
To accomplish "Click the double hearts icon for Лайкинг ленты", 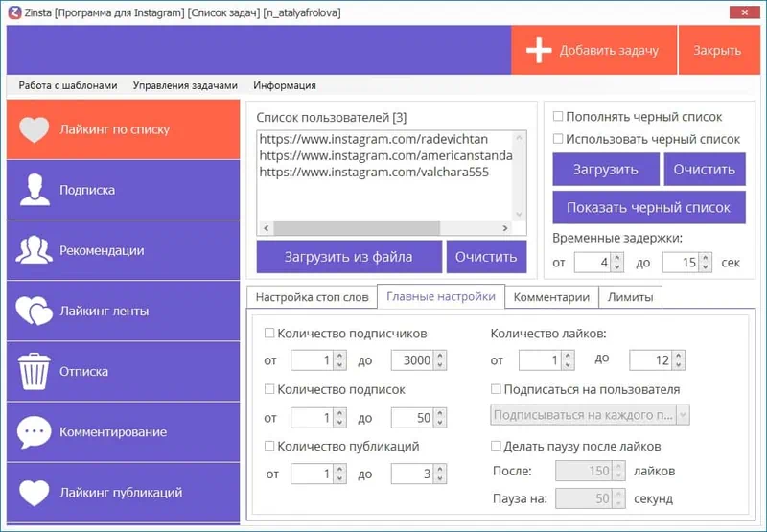I will click(x=34, y=311).
